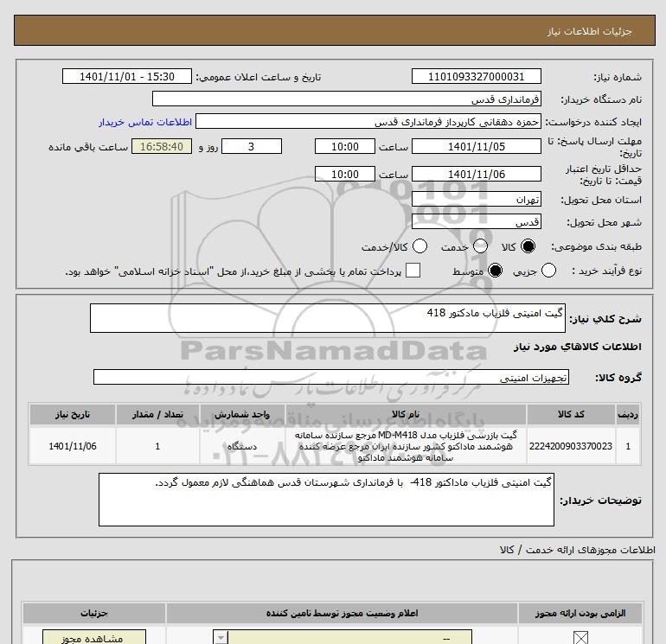Screen dimensions: 666x644
Task: Click the شرح کلی نیاز text box
Action: [328, 318]
